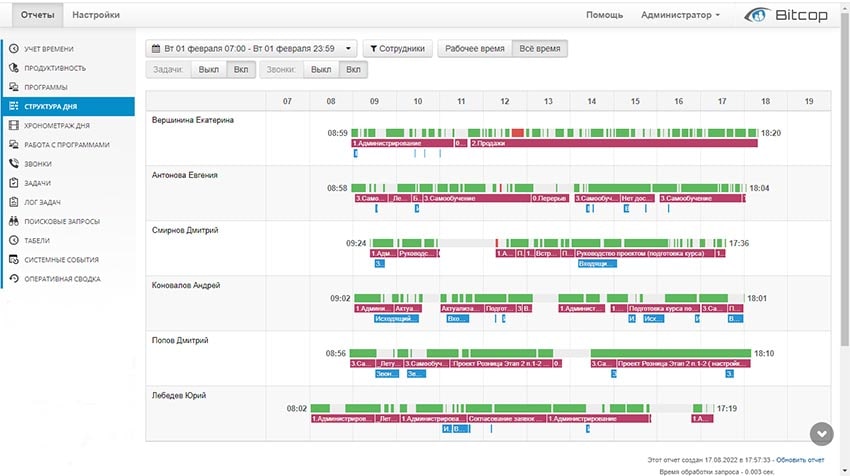Switch to Рабочее время filter
The height and width of the screenshot is (476, 850).
point(475,48)
